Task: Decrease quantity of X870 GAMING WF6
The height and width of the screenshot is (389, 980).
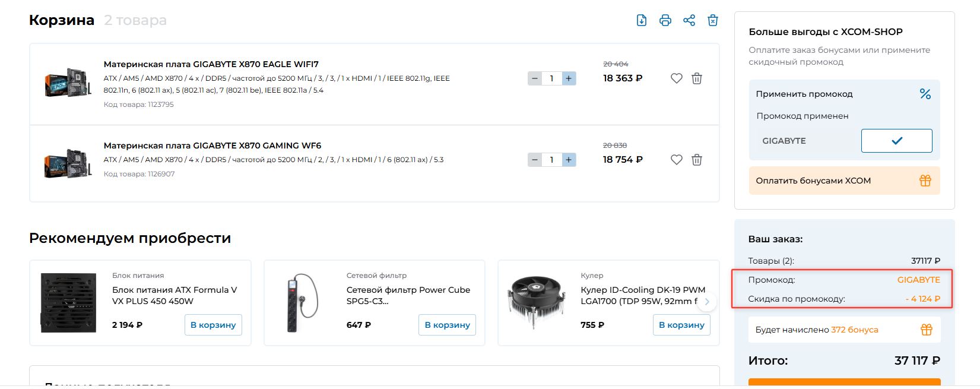Action: click(535, 160)
